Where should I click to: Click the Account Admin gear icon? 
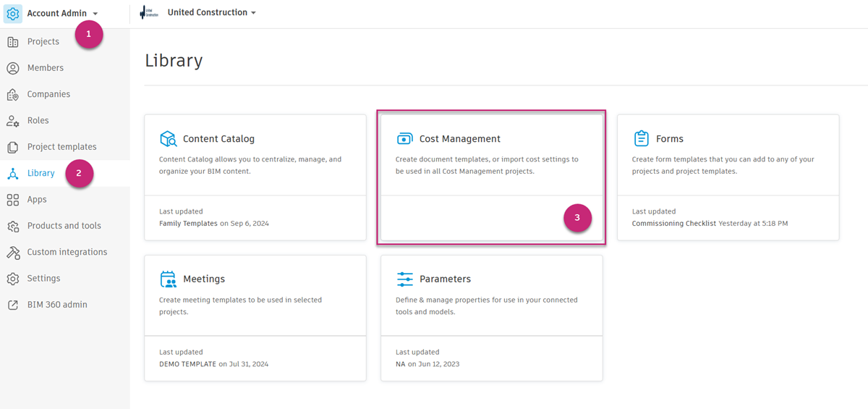(13, 14)
